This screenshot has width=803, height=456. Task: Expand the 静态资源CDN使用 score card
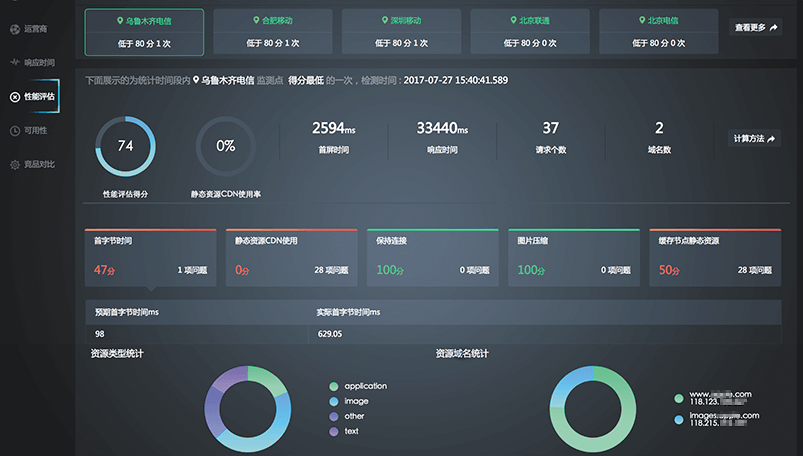click(291, 257)
